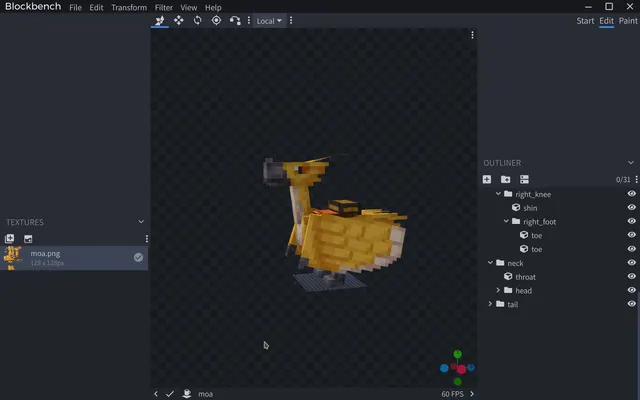Click the green Y axis gizmo handle
Viewport: 640px width, 400px height.
[458, 354]
